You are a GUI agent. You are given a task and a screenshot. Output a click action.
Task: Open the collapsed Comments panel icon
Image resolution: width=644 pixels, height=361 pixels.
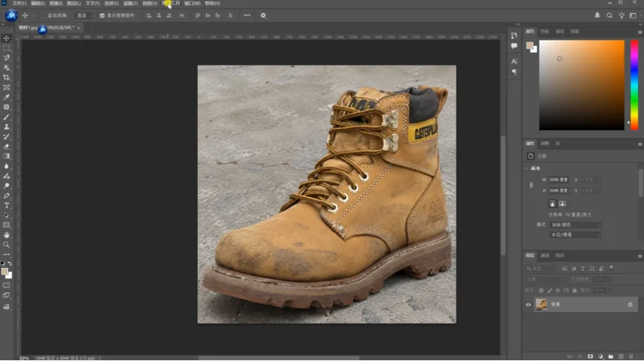(514, 46)
